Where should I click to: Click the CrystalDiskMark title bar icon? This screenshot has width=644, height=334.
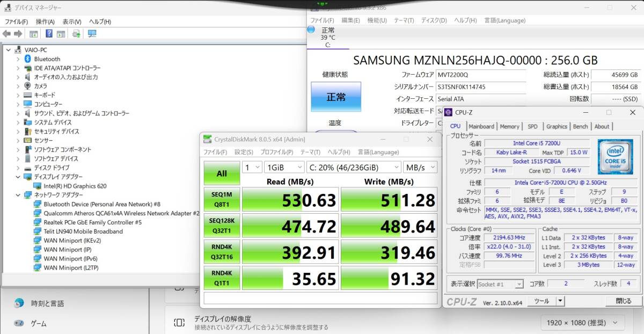tap(207, 139)
